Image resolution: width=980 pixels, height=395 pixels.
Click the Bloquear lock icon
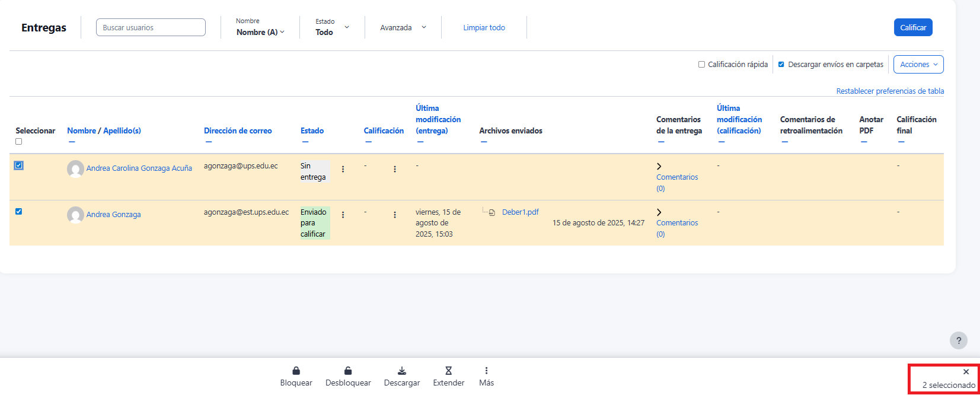tap(296, 371)
